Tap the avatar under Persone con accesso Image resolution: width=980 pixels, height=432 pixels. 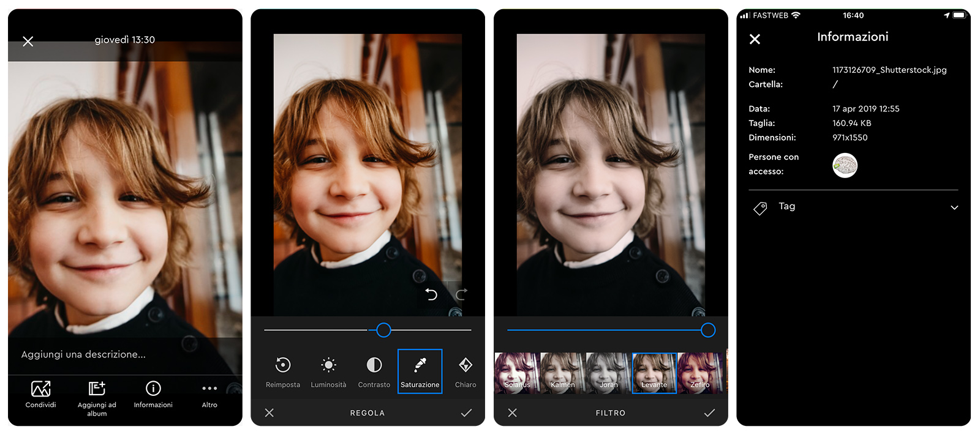[845, 165]
